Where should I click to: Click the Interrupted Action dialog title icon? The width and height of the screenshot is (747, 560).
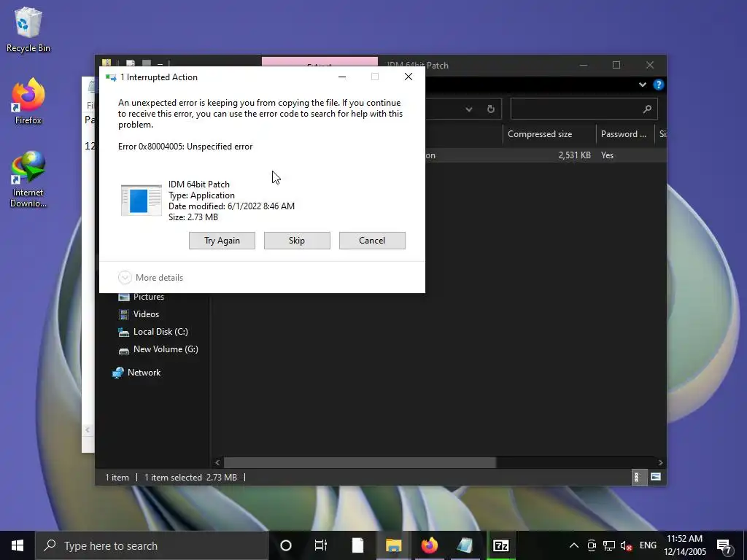click(111, 77)
